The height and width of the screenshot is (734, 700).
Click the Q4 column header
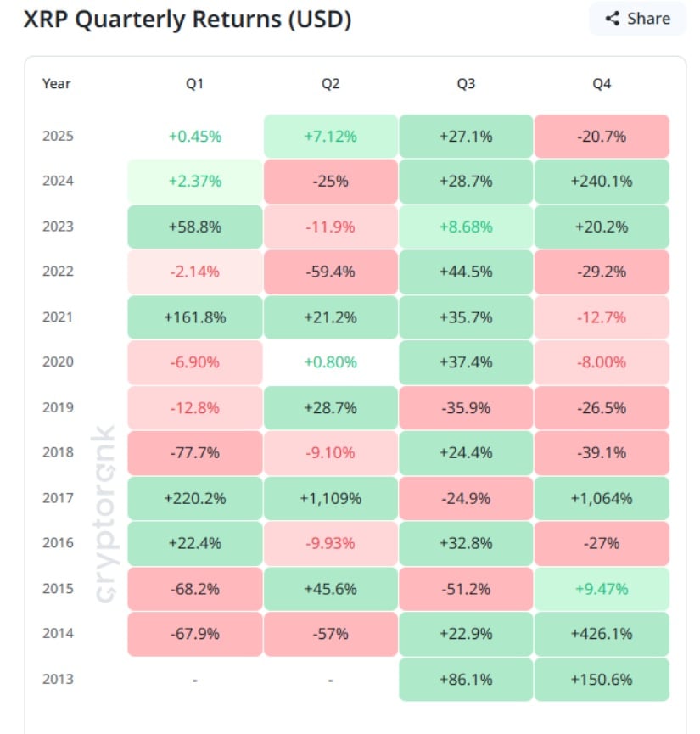click(602, 84)
